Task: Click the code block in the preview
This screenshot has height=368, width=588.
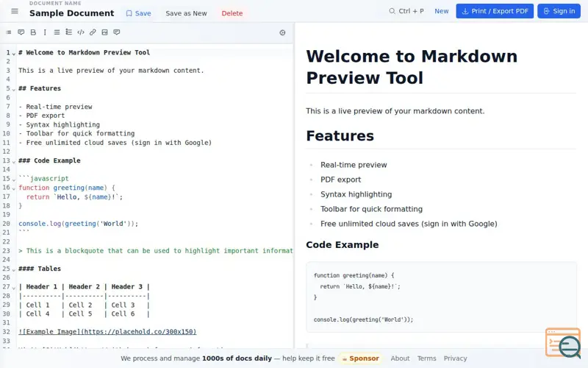Action: [x=441, y=297]
